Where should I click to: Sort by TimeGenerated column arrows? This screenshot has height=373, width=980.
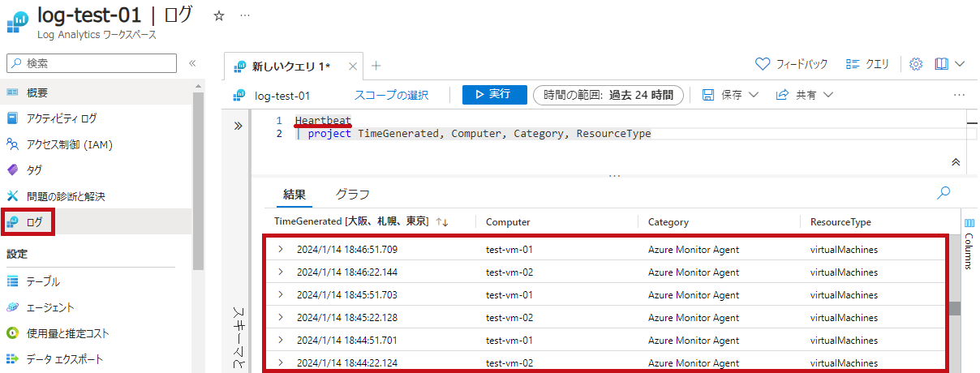tap(442, 221)
